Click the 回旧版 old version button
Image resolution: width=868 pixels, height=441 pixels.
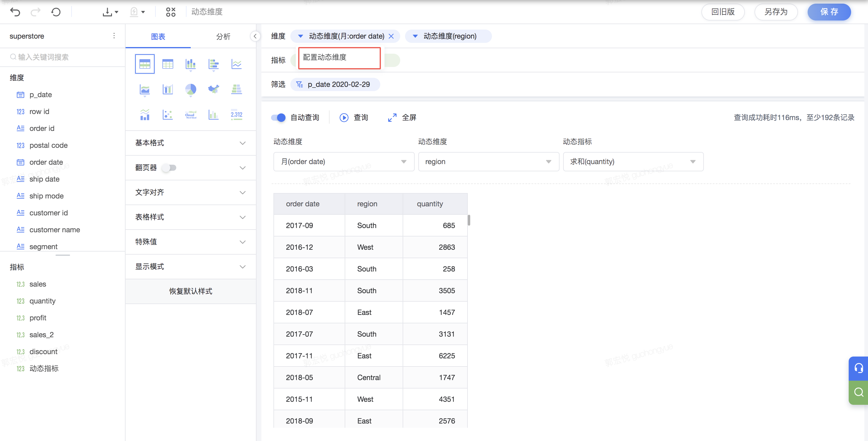click(x=723, y=12)
